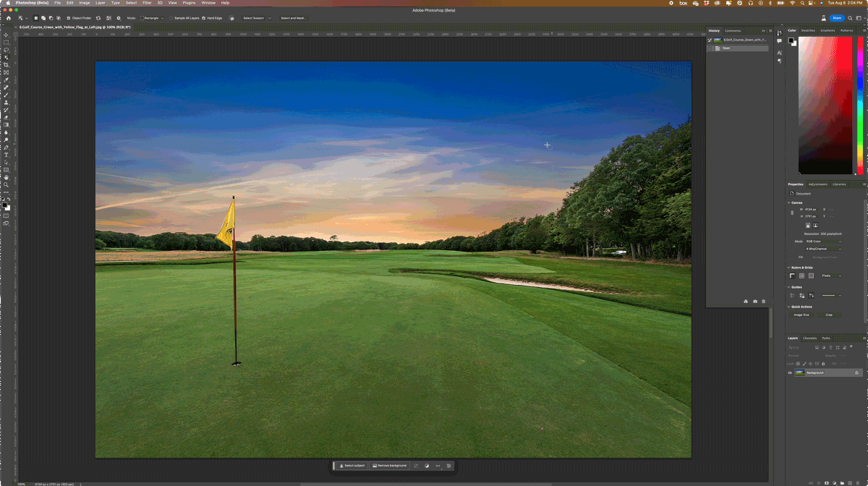Toggle the rulers icon in Rulers & Grids
The image size is (868, 486).
click(x=793, y=276)
